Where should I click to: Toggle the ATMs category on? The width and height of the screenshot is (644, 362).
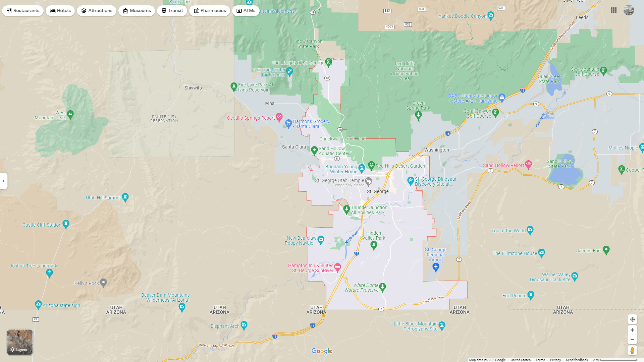point(246,11)
